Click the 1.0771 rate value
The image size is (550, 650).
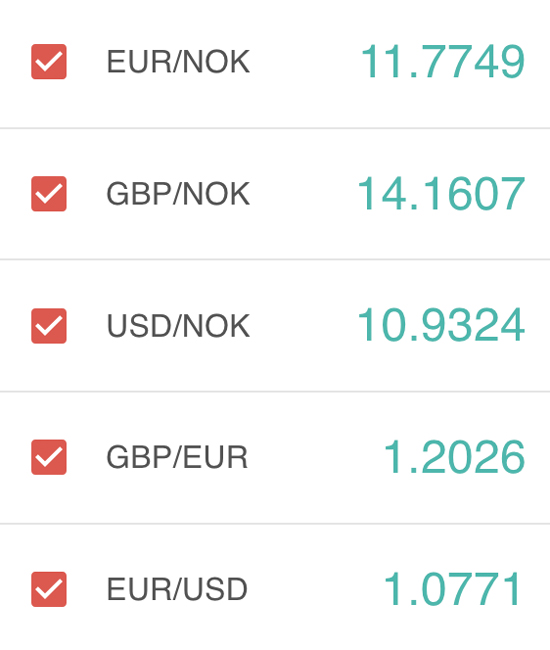click(453, 589)
